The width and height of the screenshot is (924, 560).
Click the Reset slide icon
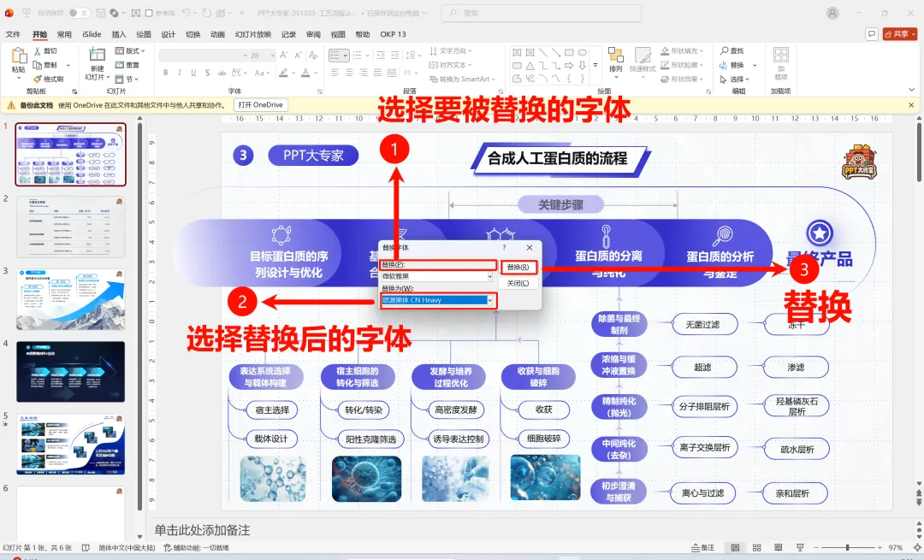(120, 65)
